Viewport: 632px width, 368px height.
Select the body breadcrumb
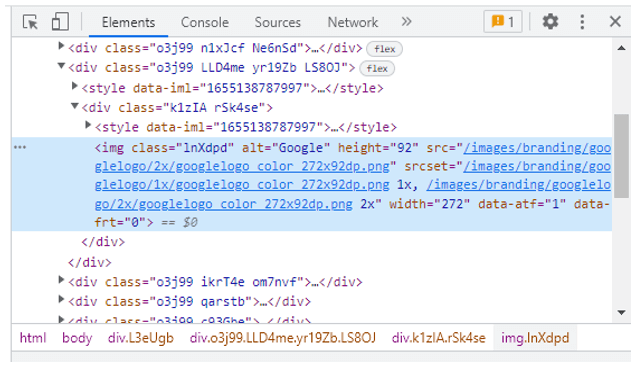click(x=77, y=338)
